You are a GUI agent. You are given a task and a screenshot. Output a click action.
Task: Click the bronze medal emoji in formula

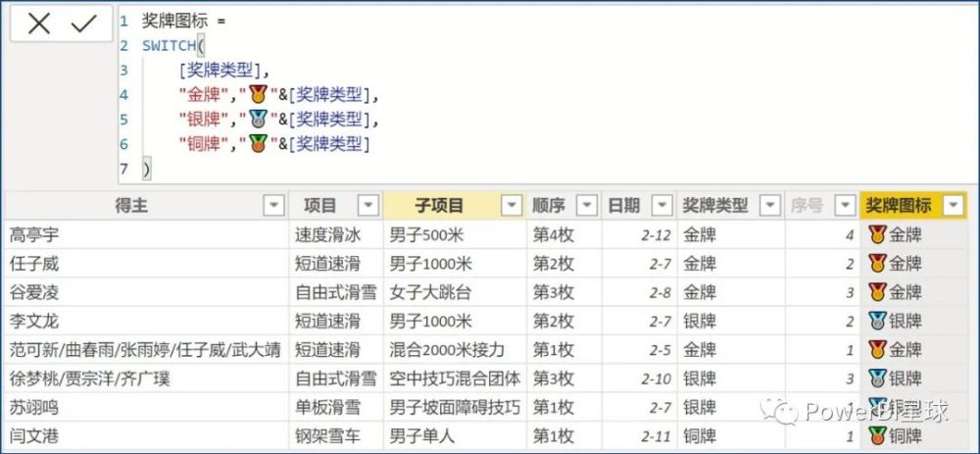pos(258,144)
